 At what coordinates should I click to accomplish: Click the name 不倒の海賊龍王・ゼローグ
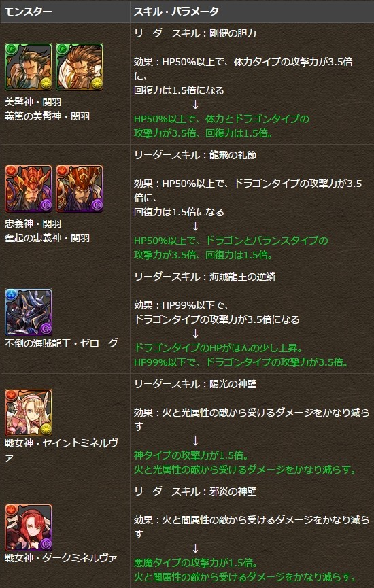(61, 343)
